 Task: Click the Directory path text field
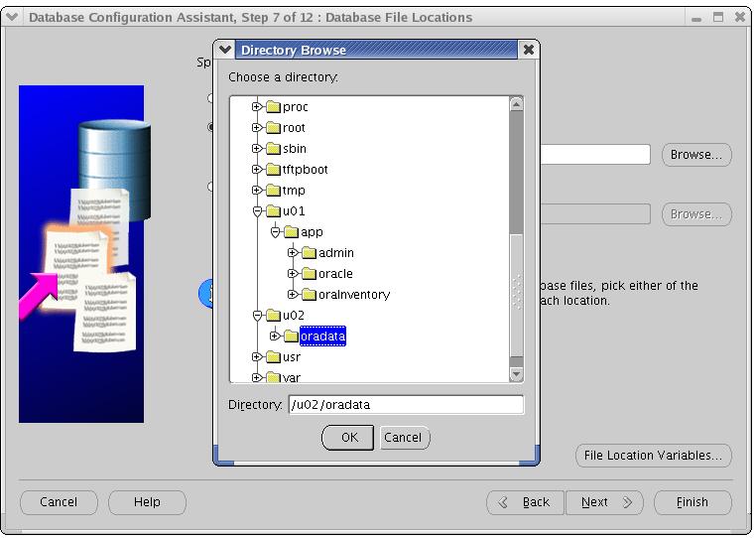[405, 405]
